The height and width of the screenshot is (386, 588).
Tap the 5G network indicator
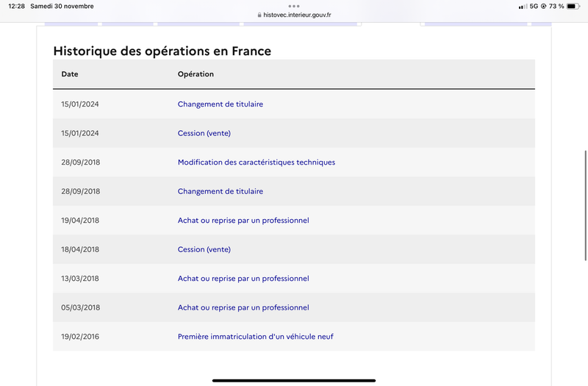coord(534,6)
